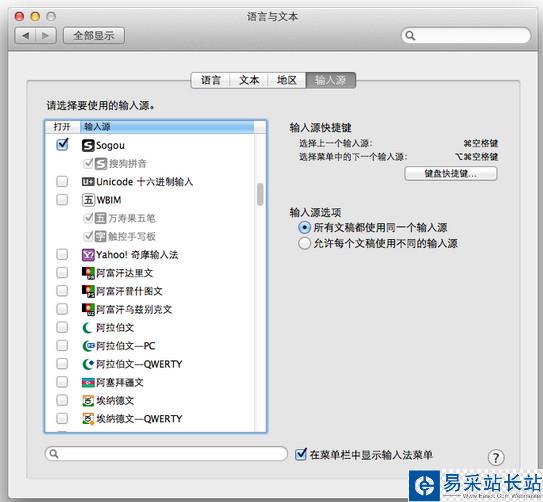543x502 pixels.
Task: Switch to the 输入源 tab
Action: click(x=330, y=80)
